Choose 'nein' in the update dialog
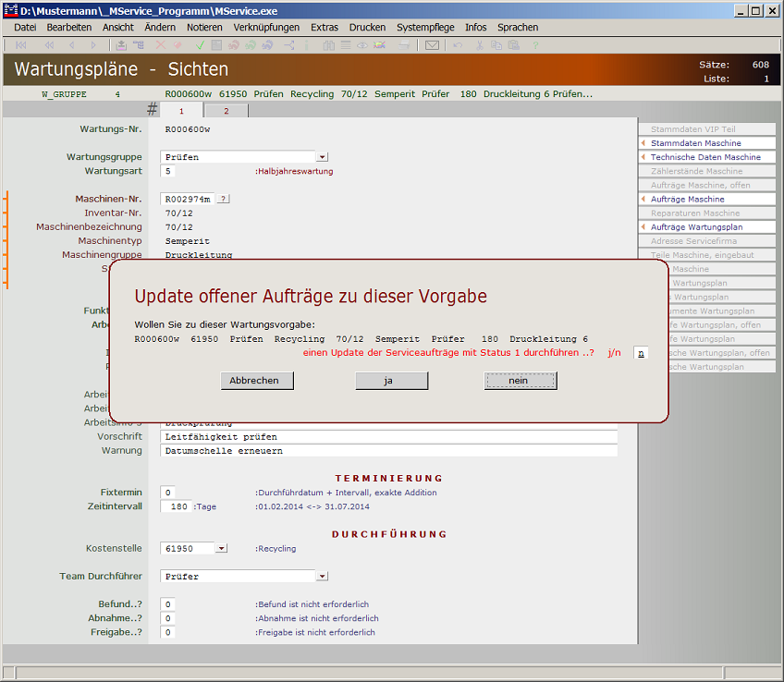784x682 pixels. click(x=521, y=381)
